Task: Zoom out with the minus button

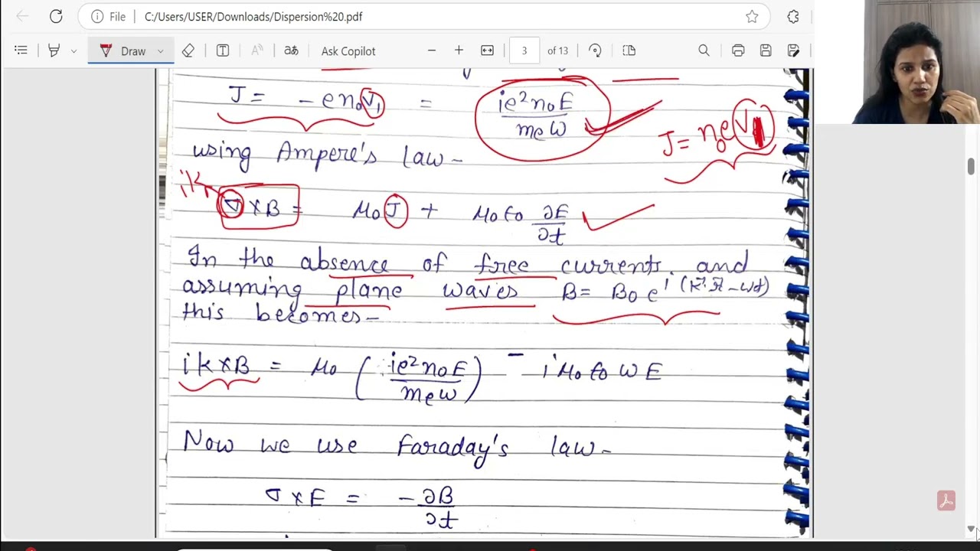Action: (x=432, y=51)
